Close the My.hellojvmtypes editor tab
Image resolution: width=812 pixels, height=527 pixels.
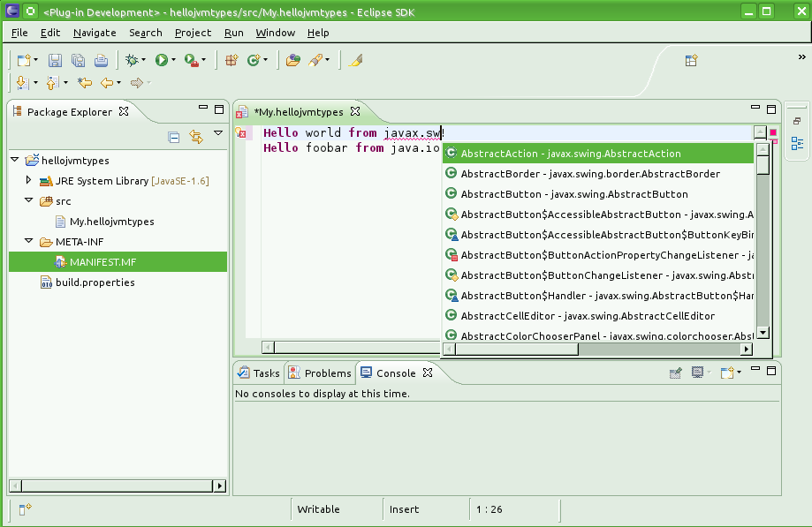tap(355, 111)
